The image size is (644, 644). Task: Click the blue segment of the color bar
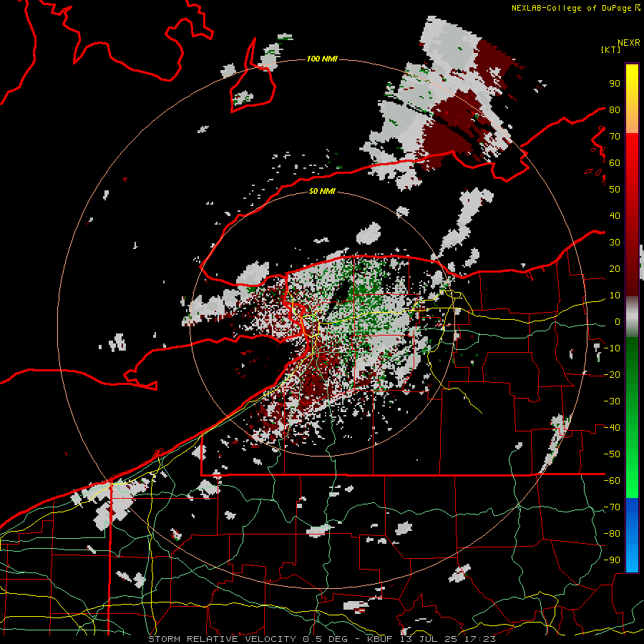click(632, 535)
